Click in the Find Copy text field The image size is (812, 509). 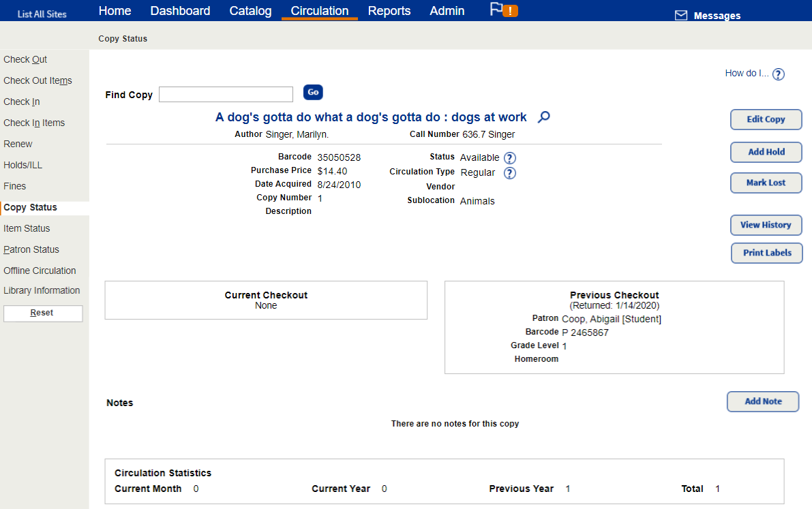226,94
